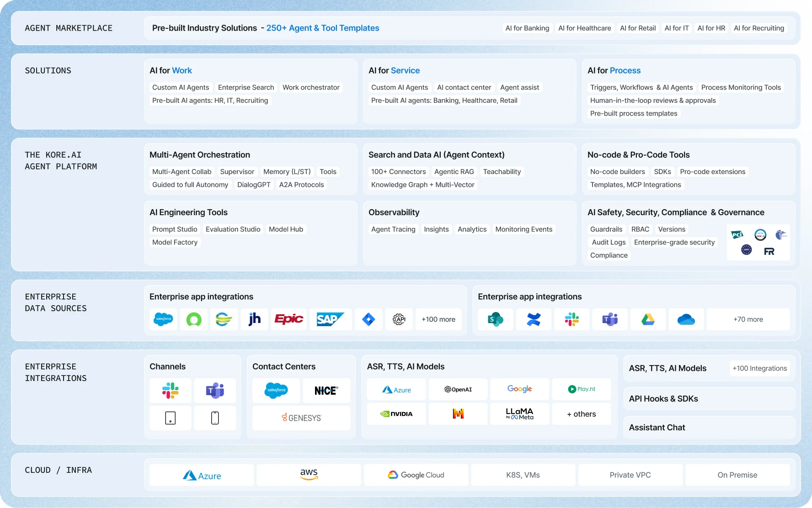Image resolution: width=812 pixels, height=508 pixels.
Task: Click the green-blue swirl logo beside jh
Action: pos(224,319)
